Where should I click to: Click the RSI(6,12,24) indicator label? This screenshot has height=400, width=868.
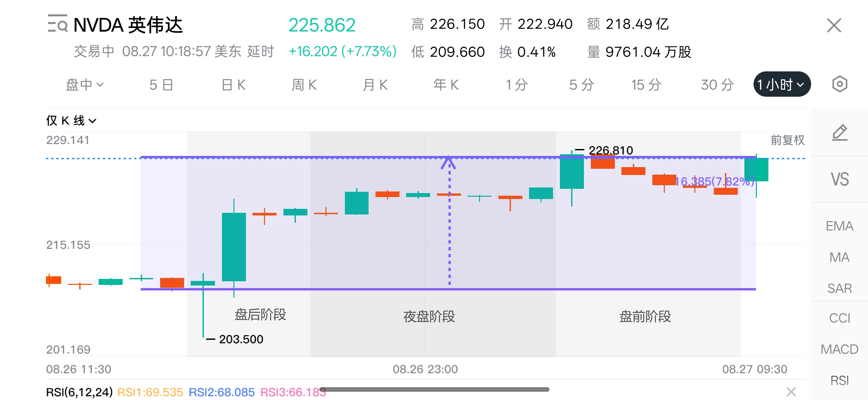point(80,392)
